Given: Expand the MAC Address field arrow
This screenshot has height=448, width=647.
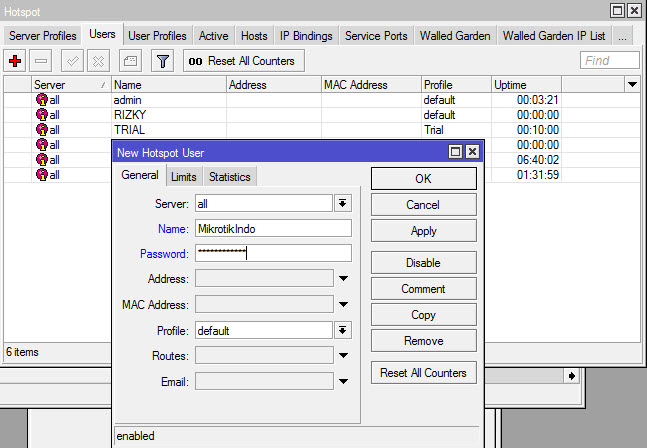Looking at the screenshot, I should [x=343, y=304].
